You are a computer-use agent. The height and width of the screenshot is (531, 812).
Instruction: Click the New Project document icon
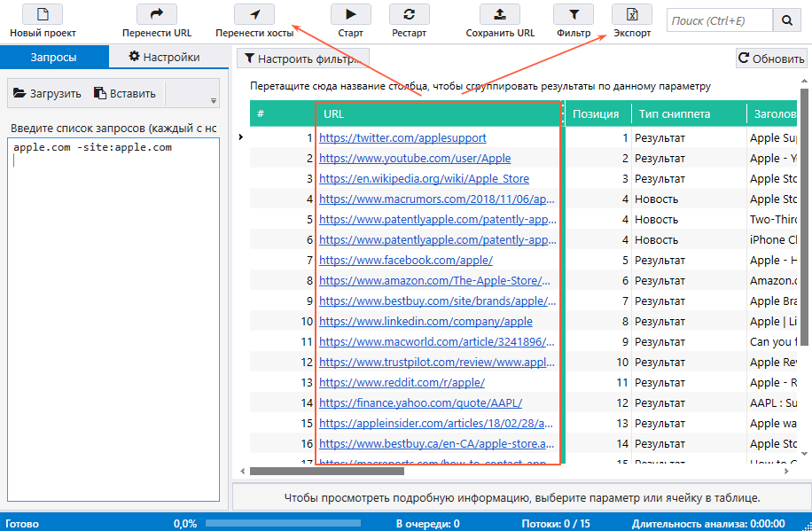pyautogui.click(x=43, y=14)
